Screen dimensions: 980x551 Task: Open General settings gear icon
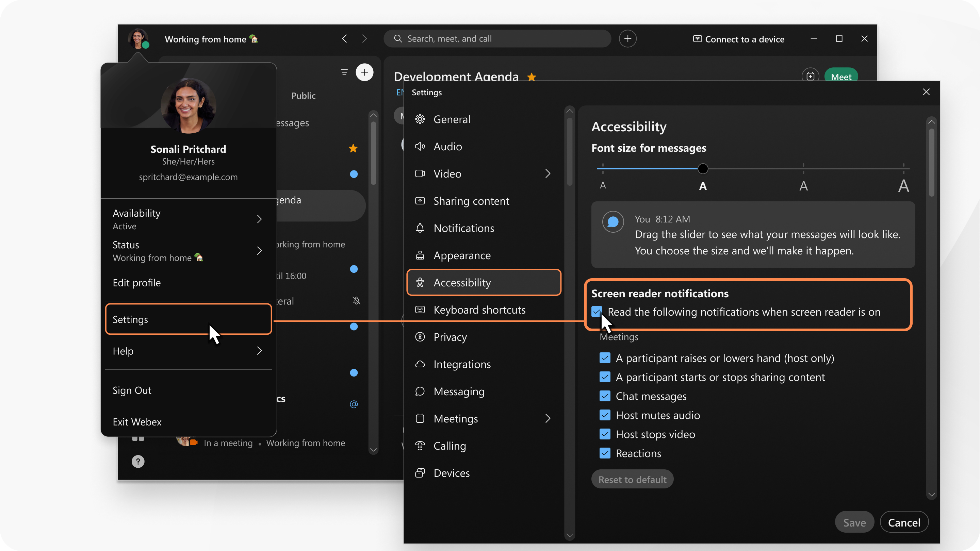(420, 119)
